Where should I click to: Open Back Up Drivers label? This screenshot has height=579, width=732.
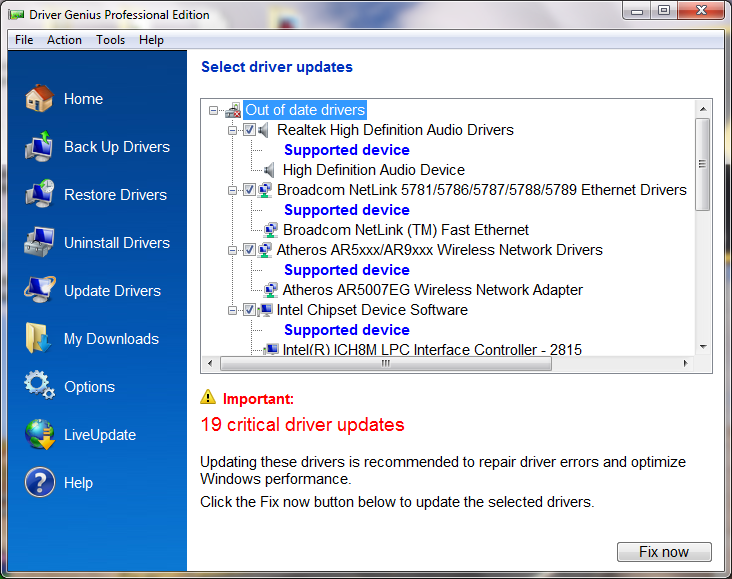(117, 147)
